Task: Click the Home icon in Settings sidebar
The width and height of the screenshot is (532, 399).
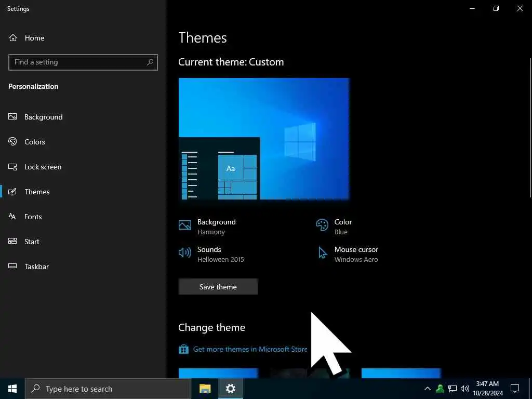Action: pos(13,37)
